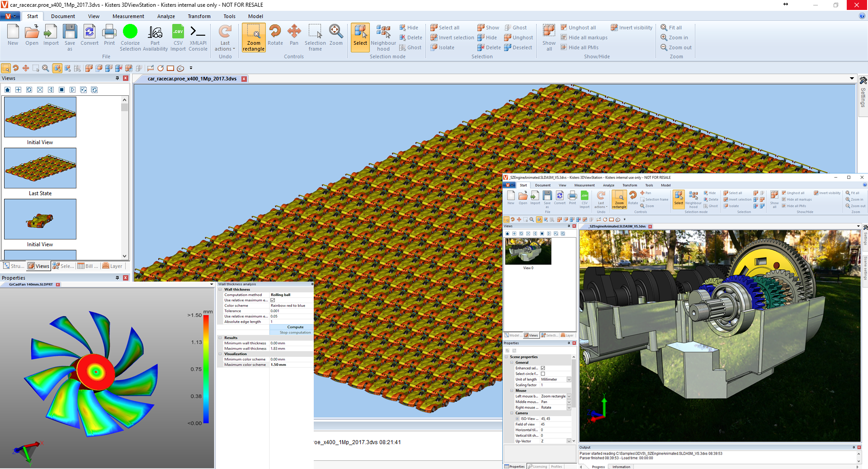Toggle Hide selection mode in main ribbon
Screen dimensions: 868x469
pyautogui.click(x=409, y=28)
